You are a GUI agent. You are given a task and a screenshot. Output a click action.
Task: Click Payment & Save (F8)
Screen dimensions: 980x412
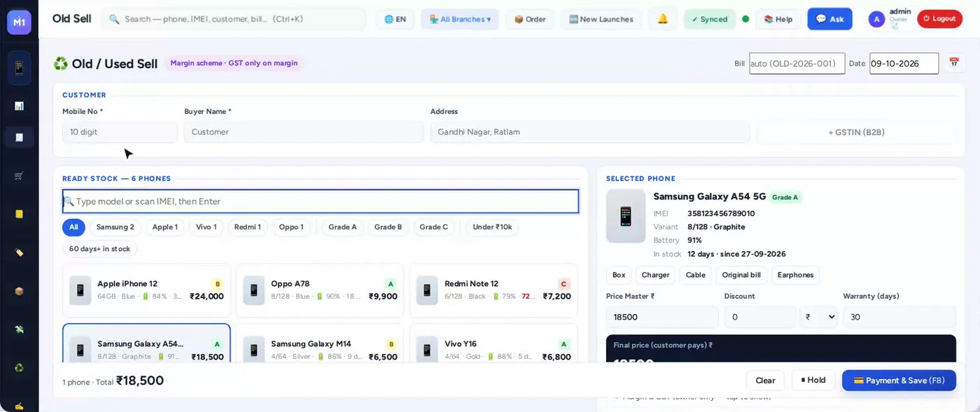pyautogui.click(x=899, y=381)
